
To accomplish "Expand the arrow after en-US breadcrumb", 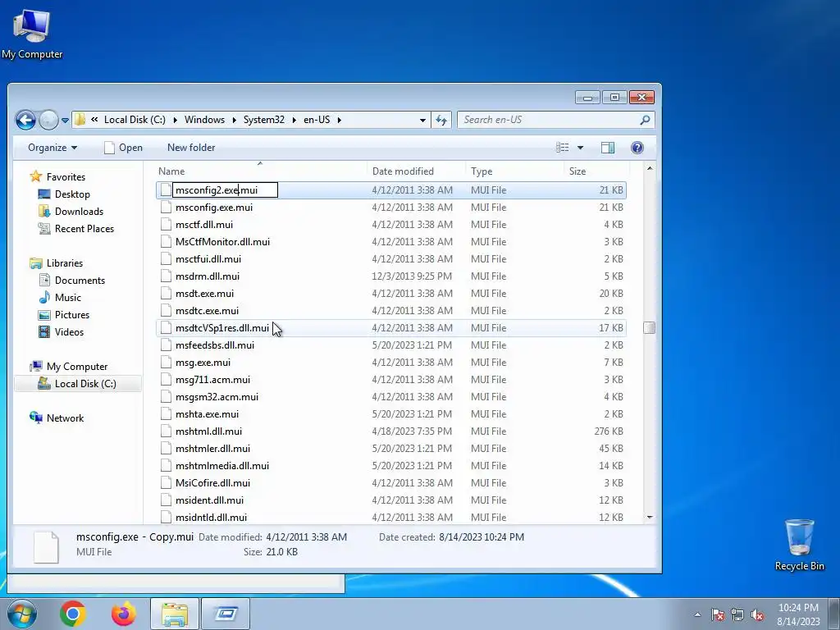I will tap(340, 120).
